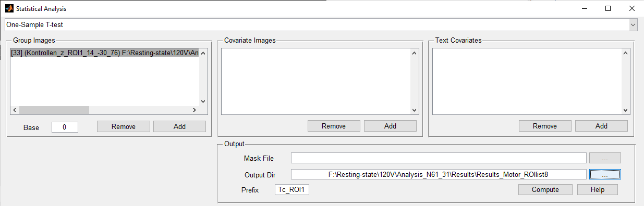Open the One-Sample T-test dropdown
The width and height of the screenshot is (644, 206).
tap(321, 24)
